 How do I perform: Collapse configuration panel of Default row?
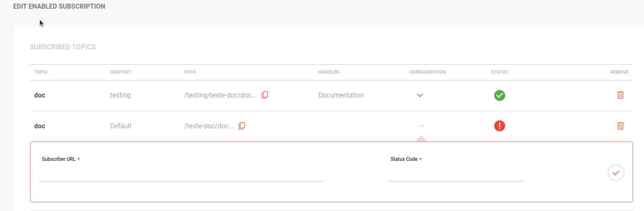pyautogui.click(x=422, y=126)
